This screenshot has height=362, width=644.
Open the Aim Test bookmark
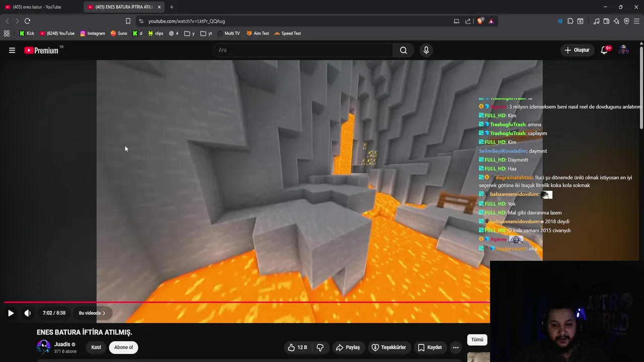[258, 34]
